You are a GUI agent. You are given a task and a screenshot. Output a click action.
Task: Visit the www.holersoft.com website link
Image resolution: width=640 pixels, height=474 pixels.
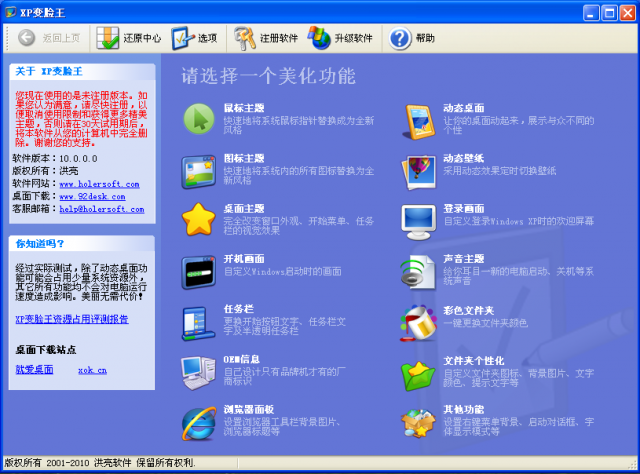tap(100, 184)
